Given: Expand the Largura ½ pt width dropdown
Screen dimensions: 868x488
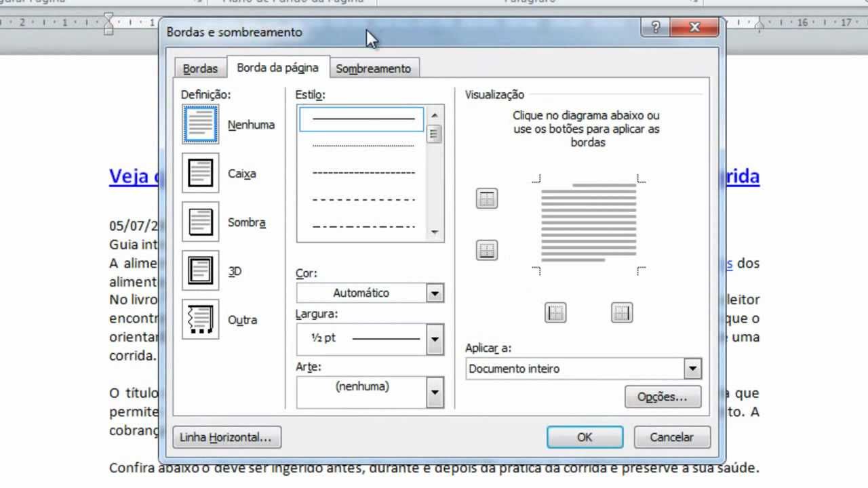Looking at the screenshot, I should pyautogui.click(x=370, y=339).
